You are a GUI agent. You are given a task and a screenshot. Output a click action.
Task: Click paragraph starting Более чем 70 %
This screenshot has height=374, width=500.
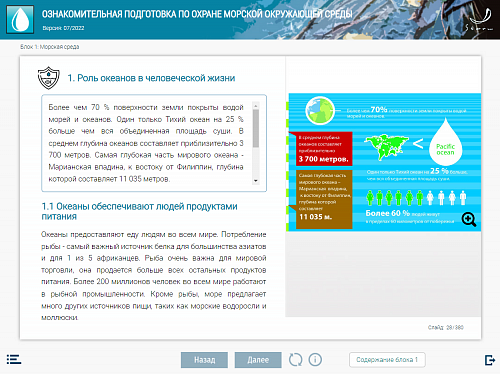[x=146, y=143]
